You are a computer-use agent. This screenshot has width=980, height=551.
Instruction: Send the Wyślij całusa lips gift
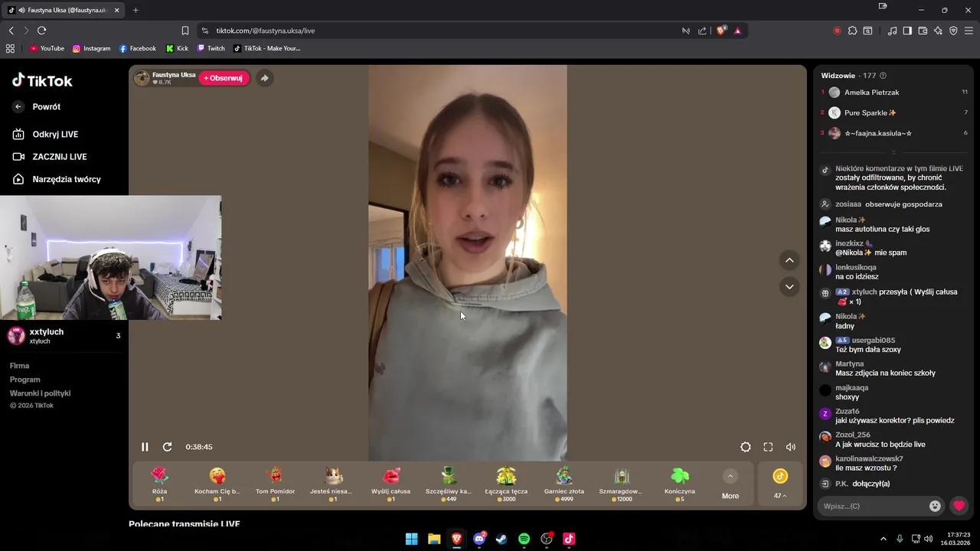(x=390, y=484)
